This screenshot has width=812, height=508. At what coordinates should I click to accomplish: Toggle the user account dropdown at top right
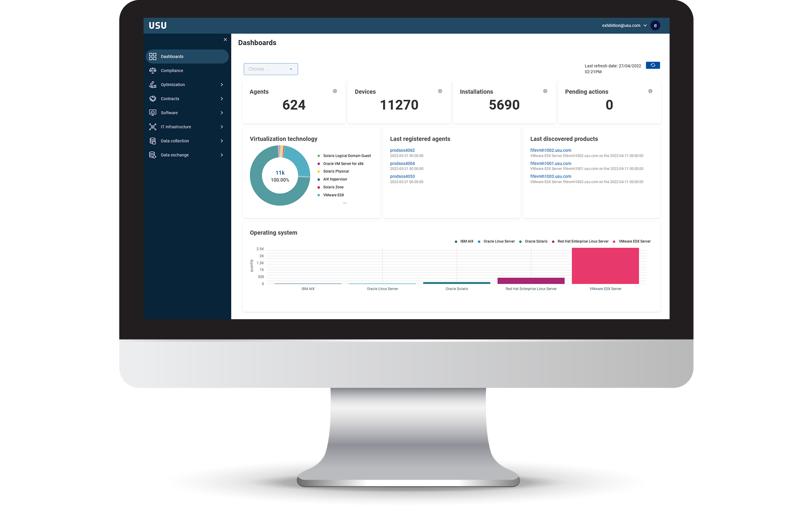coord(644,25)
